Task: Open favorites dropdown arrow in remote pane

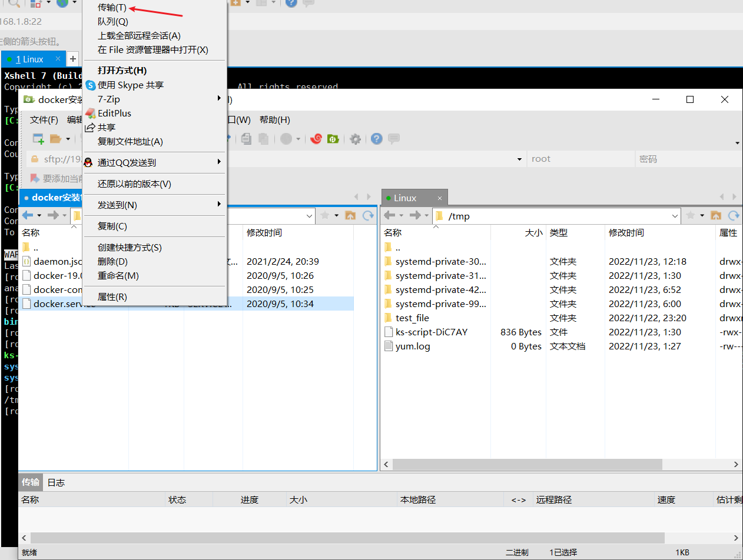Action: click(702, 216)
